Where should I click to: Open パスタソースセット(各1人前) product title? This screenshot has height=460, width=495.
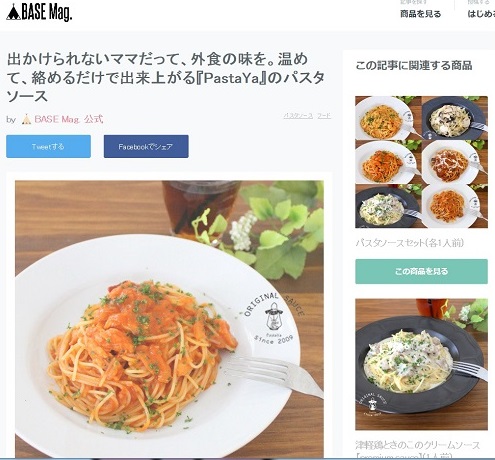coord(410,243)
